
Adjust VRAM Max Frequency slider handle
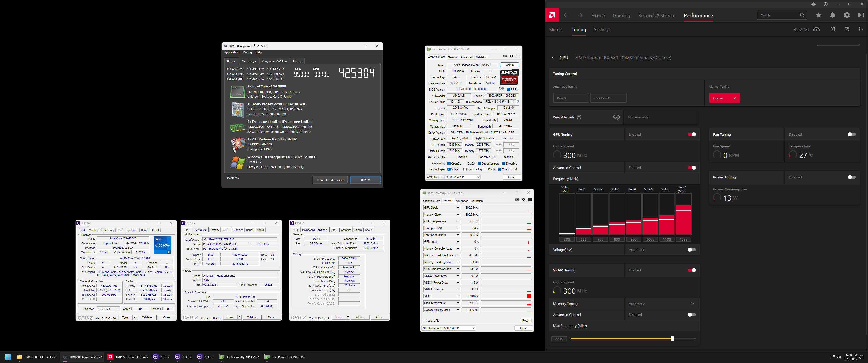672,339
